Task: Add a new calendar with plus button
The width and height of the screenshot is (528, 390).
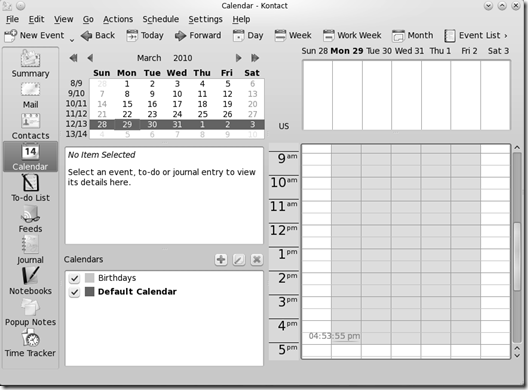Action: pos(221,260)
